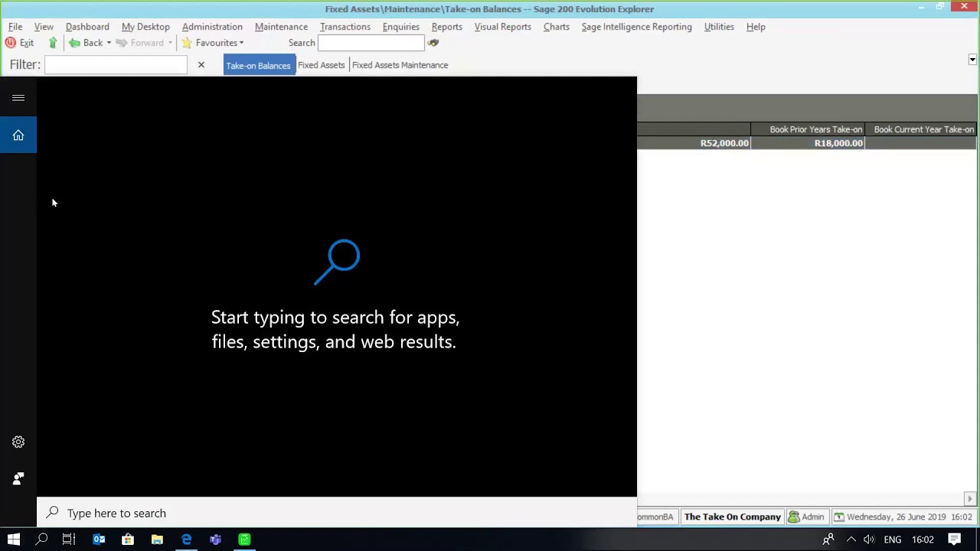Click the Home icon in search panel
Image resolution: width=980 pixels, height=551 pixels.
[18, 135]
